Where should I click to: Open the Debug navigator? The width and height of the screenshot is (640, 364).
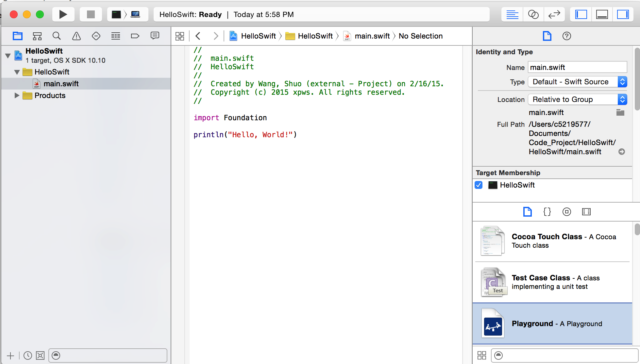coord(116,36)
